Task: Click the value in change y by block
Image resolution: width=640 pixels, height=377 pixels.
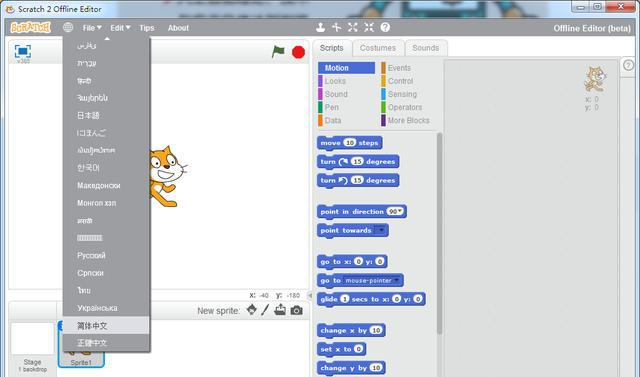Action: pos(376,367)
